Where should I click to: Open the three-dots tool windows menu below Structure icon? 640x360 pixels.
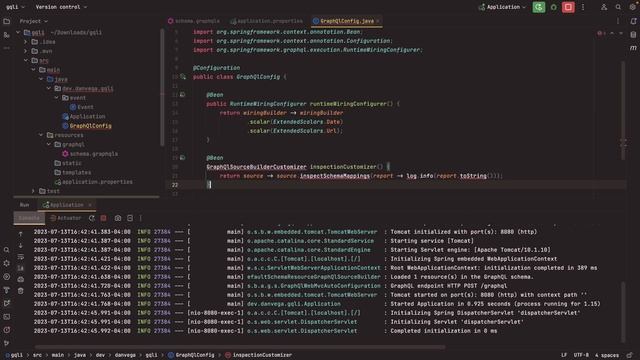coord(7,48)
